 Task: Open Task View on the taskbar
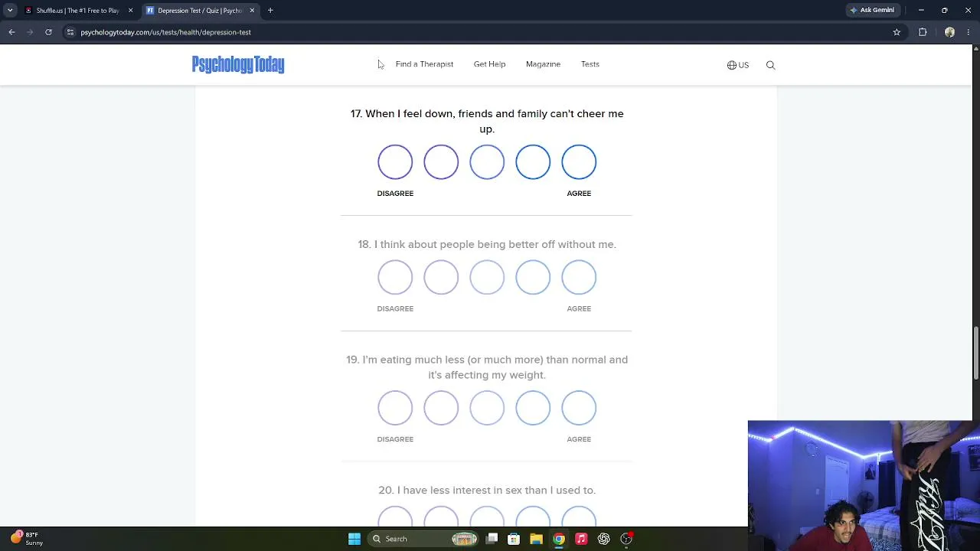coord(492,539)
